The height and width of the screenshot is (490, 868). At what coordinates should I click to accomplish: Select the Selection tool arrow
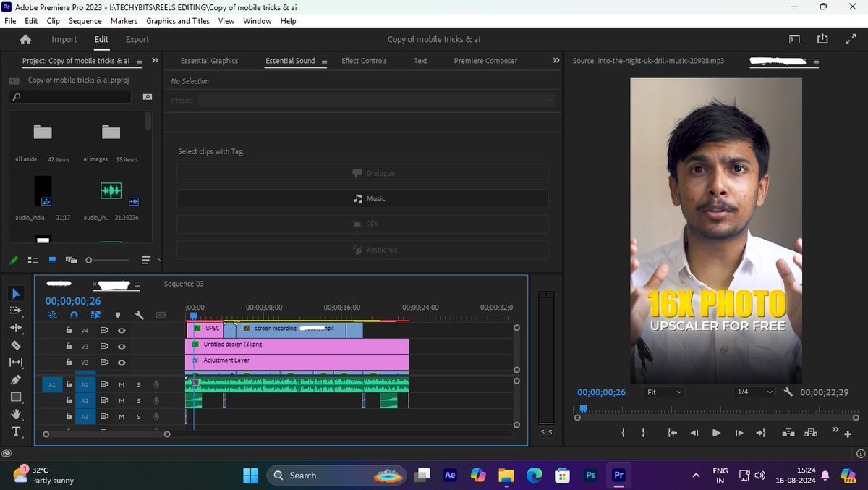(16, 293)
